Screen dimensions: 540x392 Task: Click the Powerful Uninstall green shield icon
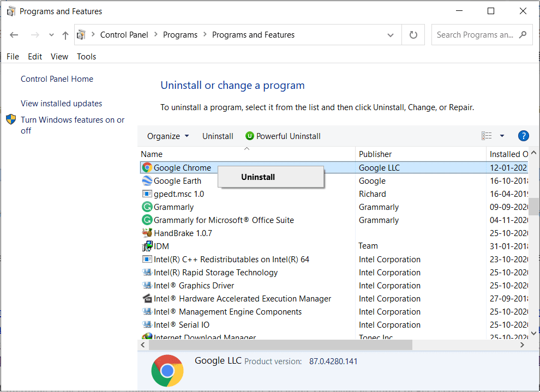pos(249,136)
